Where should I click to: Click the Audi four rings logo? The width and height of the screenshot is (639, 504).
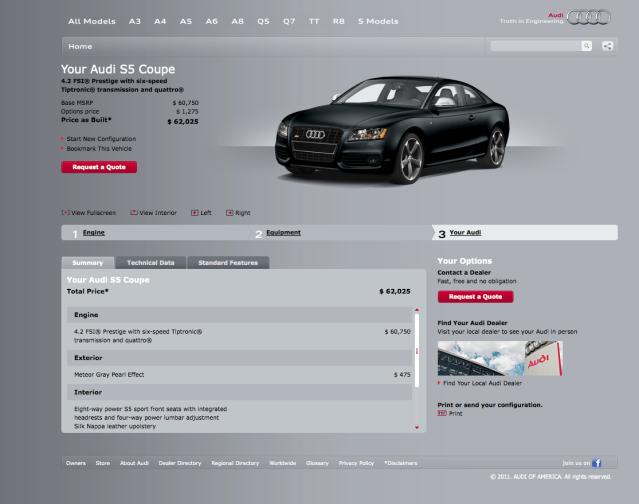click(x=589, y=17)
